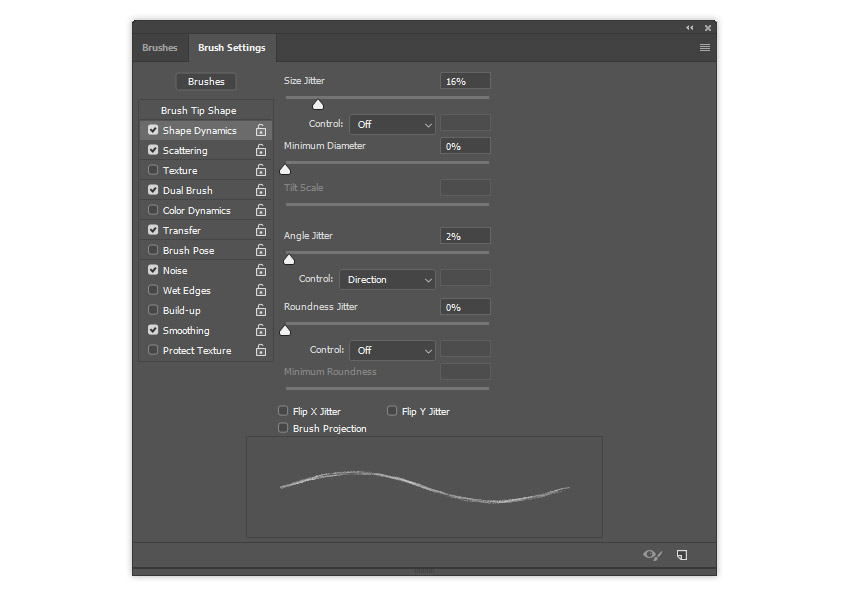Close the Brush Settings panel
This screenshot has height=596, width=850.
point(707,28)
